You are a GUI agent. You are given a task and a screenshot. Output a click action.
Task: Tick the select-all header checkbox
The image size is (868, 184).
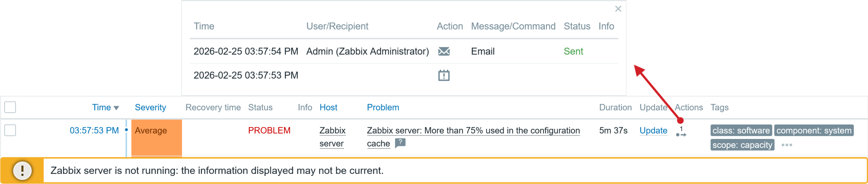tap(10, 107)
